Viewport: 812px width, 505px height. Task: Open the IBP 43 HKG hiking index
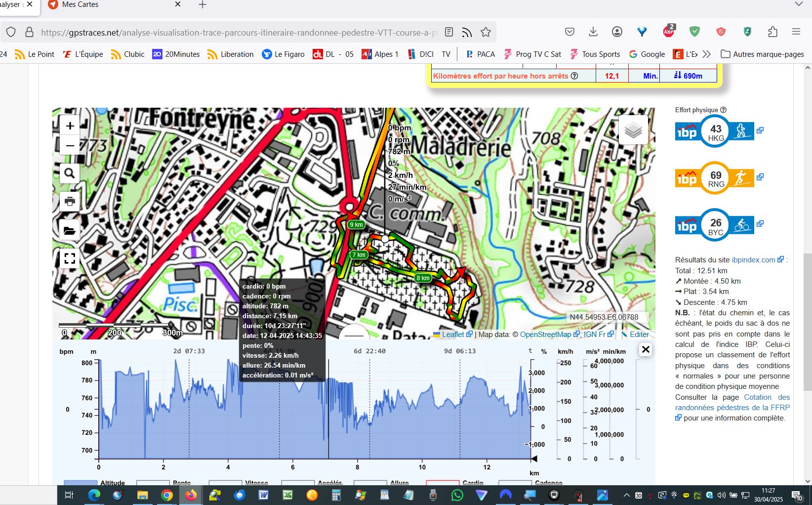[715, 131]
